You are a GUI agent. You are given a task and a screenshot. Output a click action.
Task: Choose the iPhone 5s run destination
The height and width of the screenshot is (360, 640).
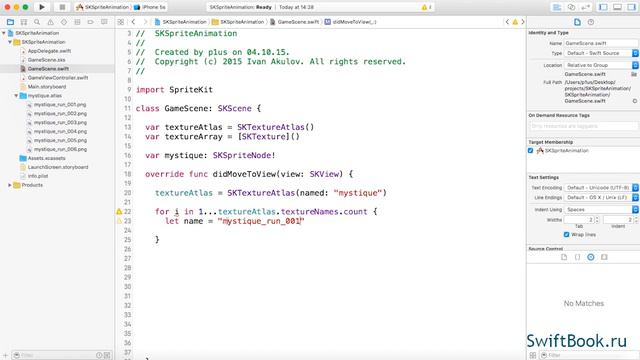(x=150, y=7)
